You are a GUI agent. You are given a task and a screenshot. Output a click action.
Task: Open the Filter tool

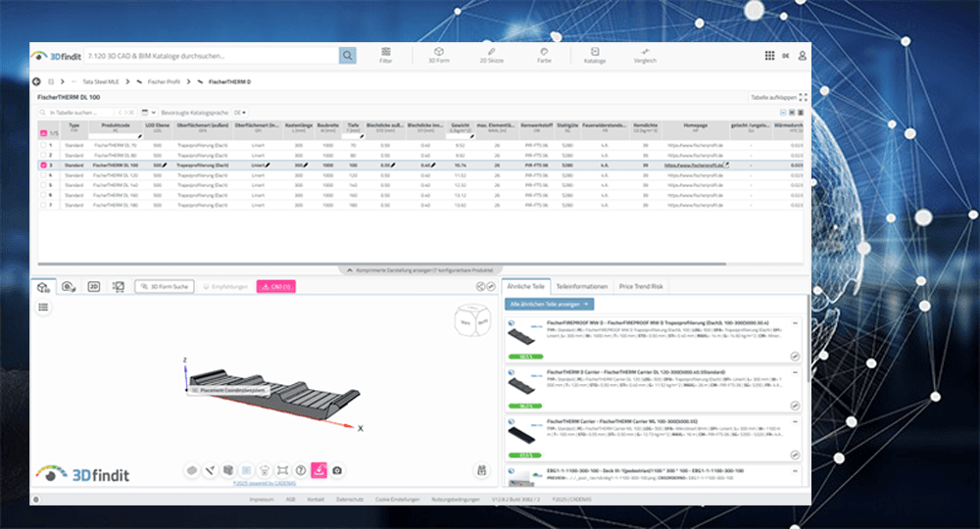pos(385,54)
